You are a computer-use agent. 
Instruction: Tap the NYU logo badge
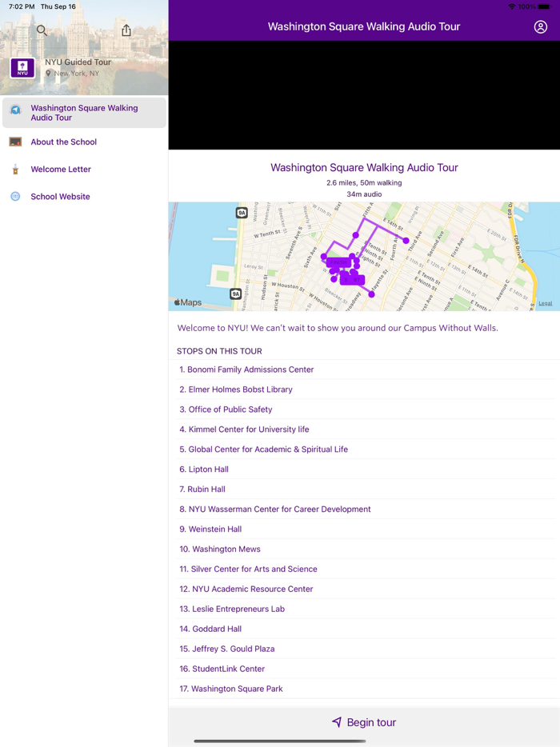click(22, 68)
